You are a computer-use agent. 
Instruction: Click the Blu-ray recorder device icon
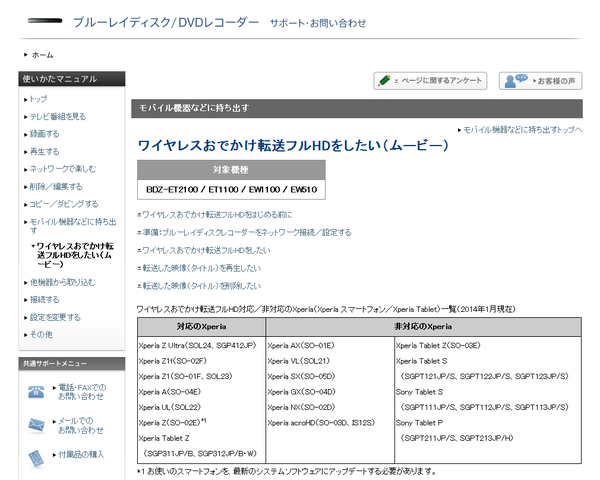tap(45, 21)
